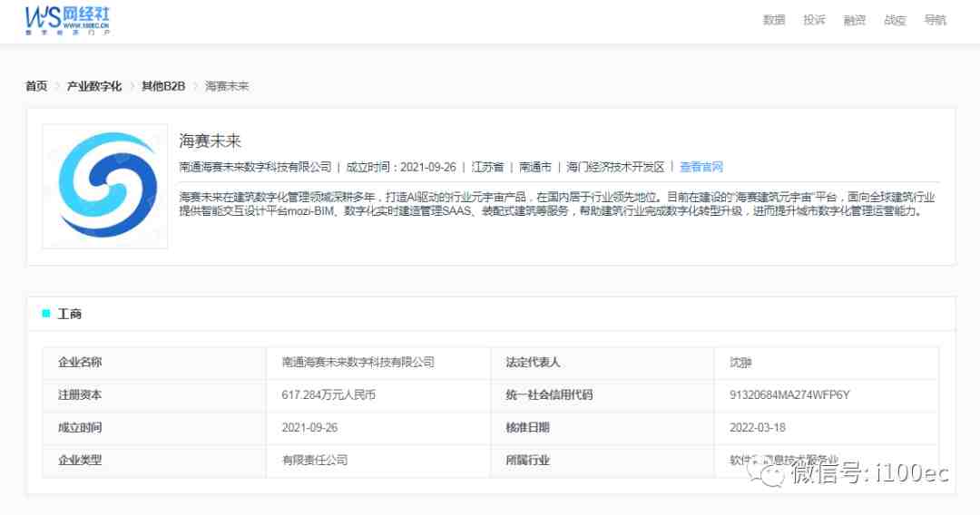
Task: Click the 注册资本 table label
Action: 80,395
